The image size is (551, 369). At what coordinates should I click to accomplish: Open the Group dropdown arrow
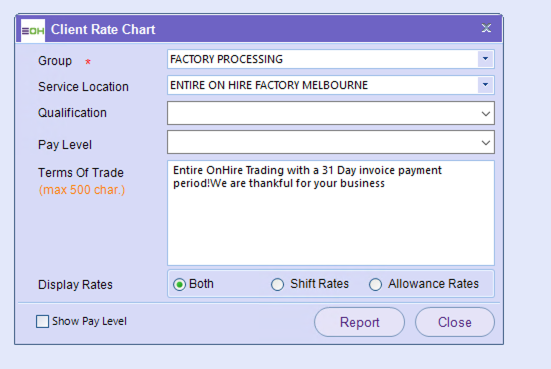point(485,59)
